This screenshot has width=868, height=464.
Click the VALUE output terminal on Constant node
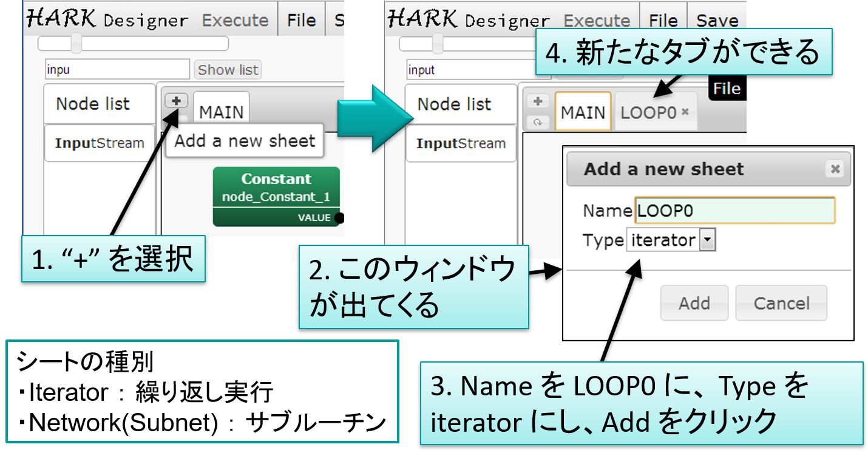[x=339, y=217]
